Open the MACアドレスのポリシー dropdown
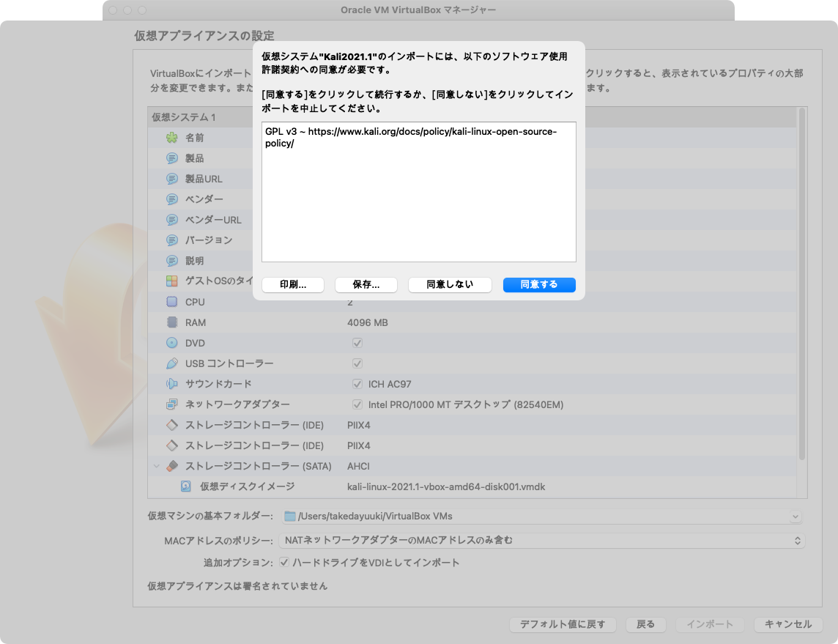Viewport: 838px width, 644px height. pos(541,540)
